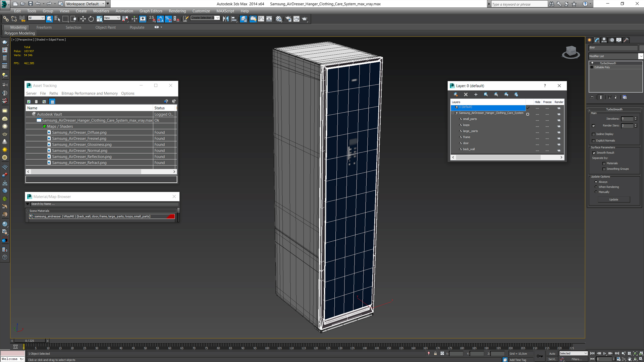The height and width of the screenshot is (362, 644).
Task: Click the Mirror tool icon
Action: pos(225,19)
